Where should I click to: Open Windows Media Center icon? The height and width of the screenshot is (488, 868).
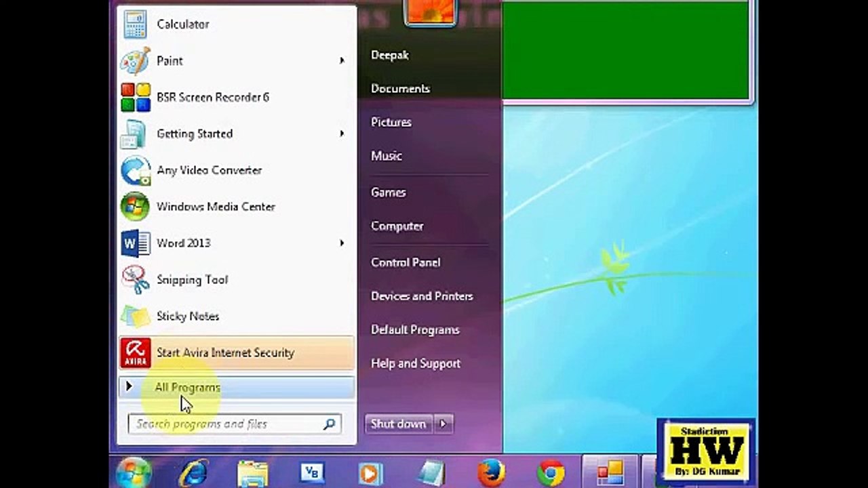click(x=136, y=207)
